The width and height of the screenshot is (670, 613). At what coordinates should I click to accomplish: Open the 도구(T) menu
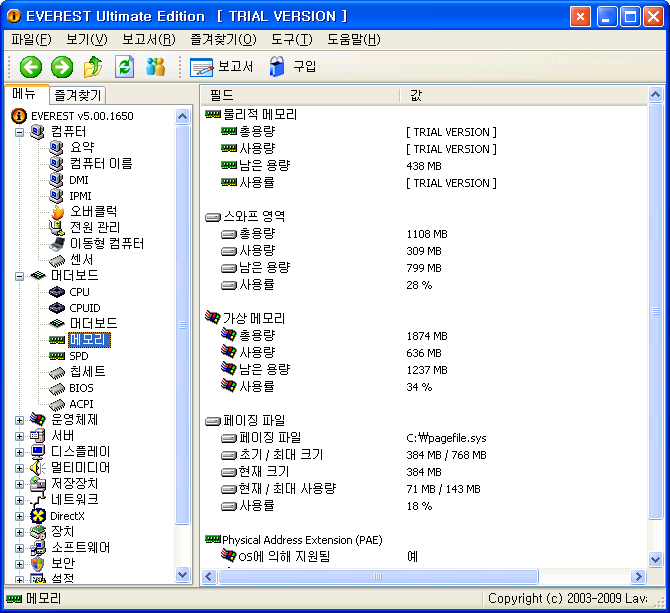pyautogui.click(x=292, y=40)
